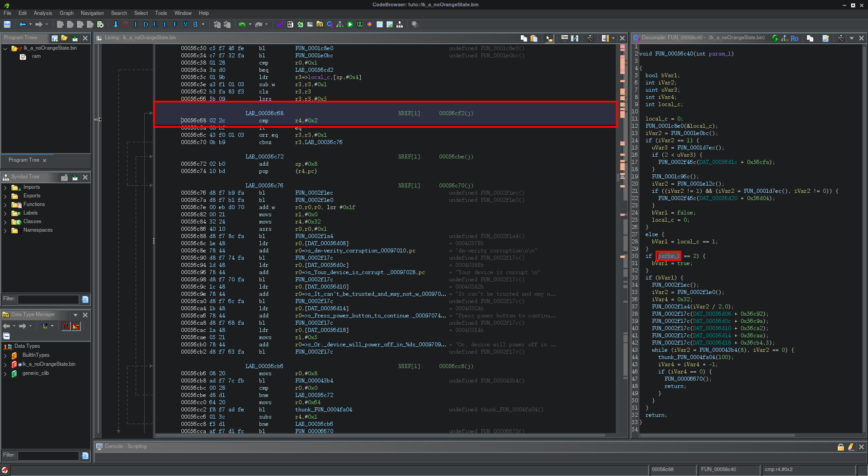Click the Memory Map chip icon

(360, 24)
